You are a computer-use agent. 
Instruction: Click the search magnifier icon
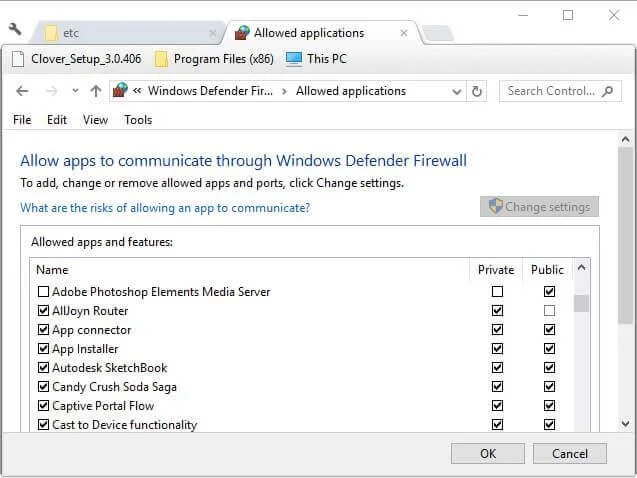click(607, 91)
